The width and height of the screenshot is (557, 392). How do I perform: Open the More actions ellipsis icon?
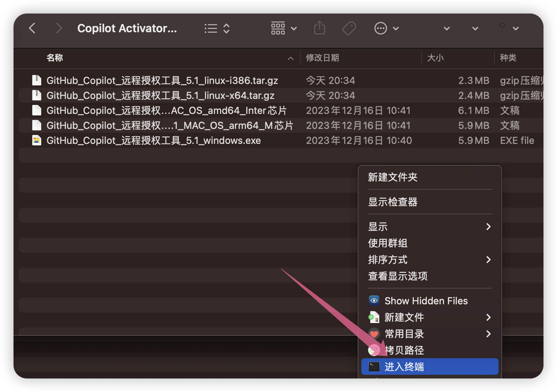point(380,28)
